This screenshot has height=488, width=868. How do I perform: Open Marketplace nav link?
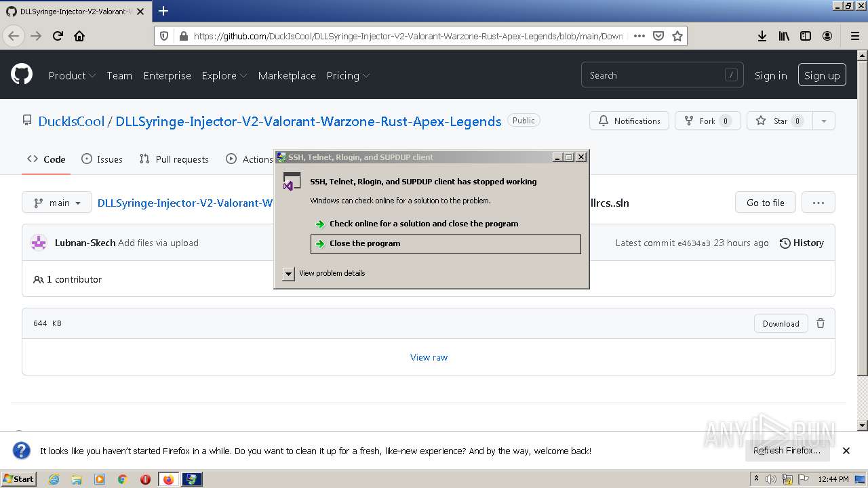(287, 75)
